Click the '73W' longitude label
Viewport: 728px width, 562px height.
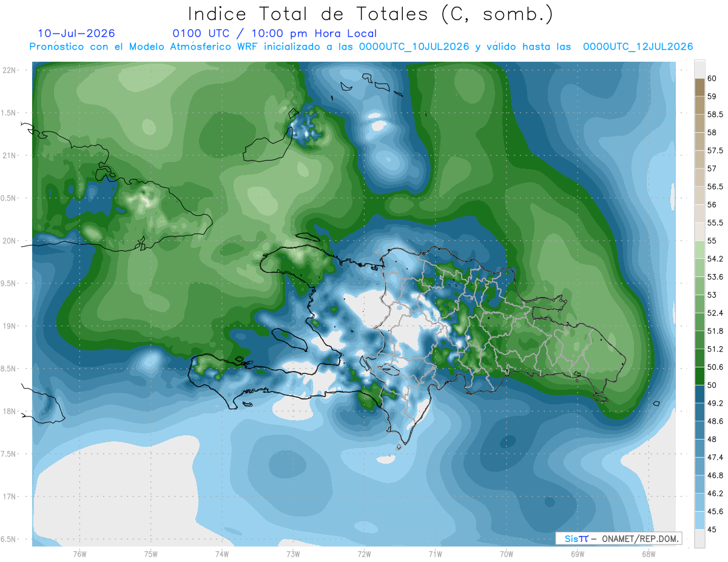point(293,554)
